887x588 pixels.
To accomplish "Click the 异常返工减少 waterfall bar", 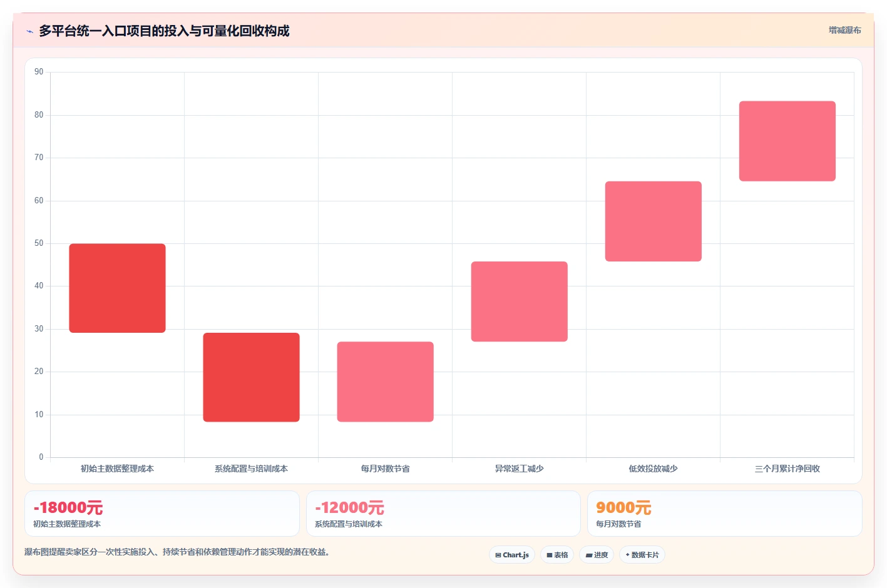I will pos(519,302).
